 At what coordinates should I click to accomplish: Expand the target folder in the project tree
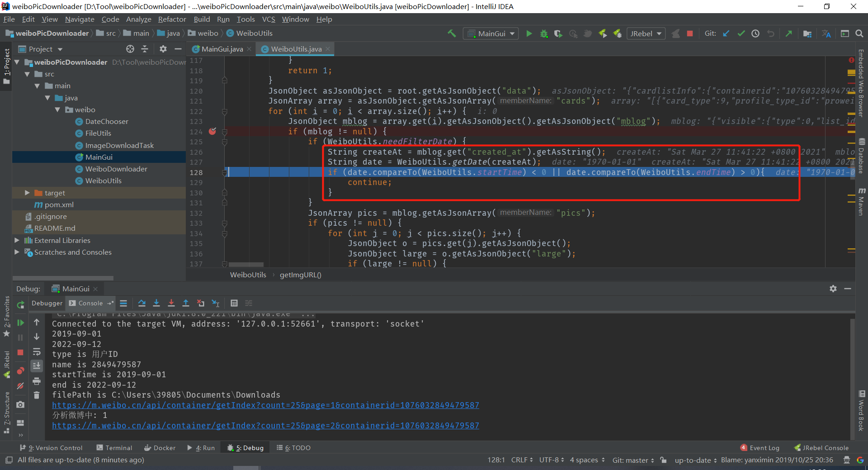[x=27, y=193]
